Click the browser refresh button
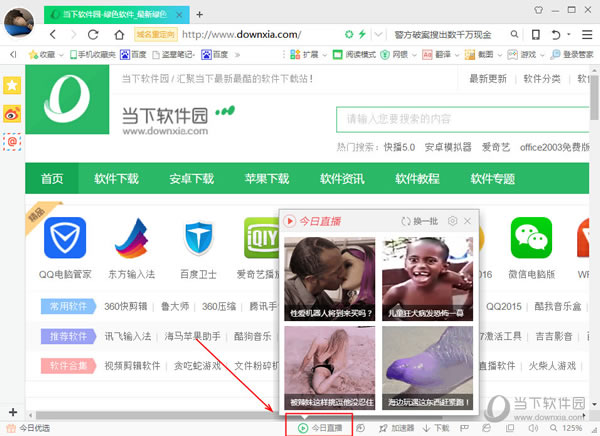 point(93,34)
